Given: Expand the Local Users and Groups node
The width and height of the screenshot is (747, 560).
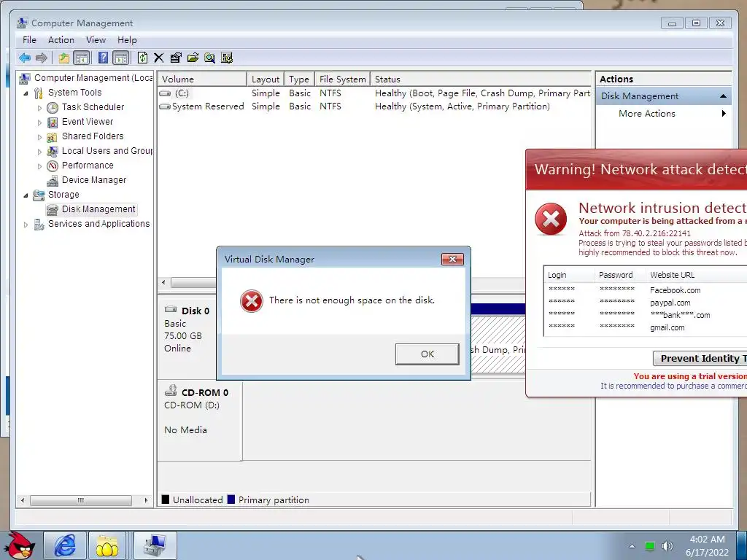Looking at the screenshot, I should pos(39,152).
